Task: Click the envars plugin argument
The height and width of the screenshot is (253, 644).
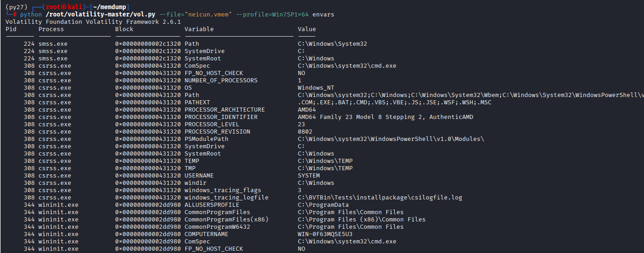Action: point(323,15)
